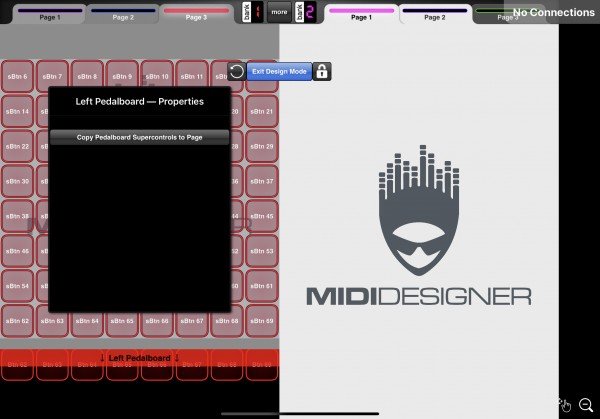Click the Left Pedalboard — Properties title
This screenshot has width=600, height=419.
[x=139, y=101]
